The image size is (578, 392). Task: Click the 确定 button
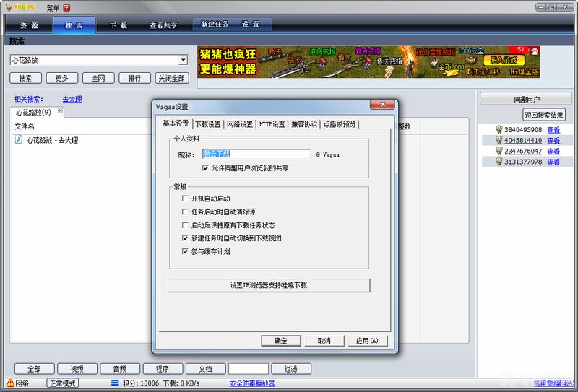pyautogui.click(x=281, y=341)
